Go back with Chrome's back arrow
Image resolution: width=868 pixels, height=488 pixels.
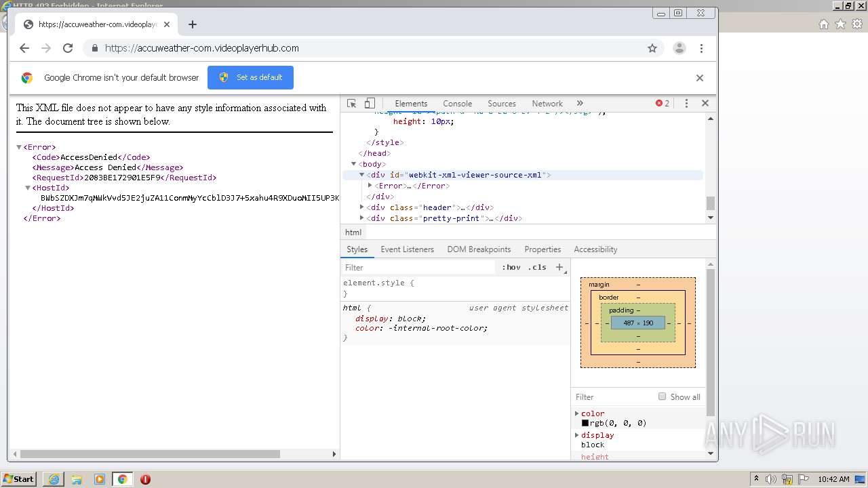24,48
